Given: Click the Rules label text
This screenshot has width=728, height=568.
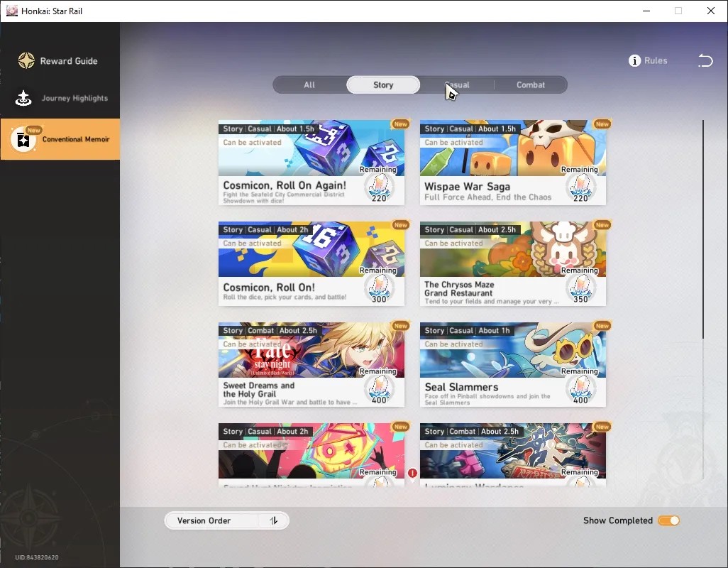Looking at the screenshot, I should pyautogui.click(x=656, y=60).
